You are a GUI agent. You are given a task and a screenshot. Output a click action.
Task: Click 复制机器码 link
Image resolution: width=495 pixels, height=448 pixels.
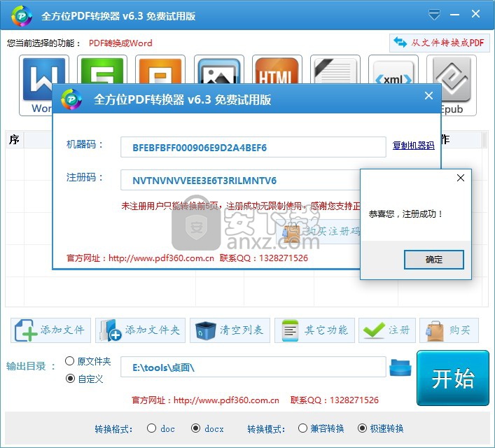pyautogui.click(x=413, y=145)
